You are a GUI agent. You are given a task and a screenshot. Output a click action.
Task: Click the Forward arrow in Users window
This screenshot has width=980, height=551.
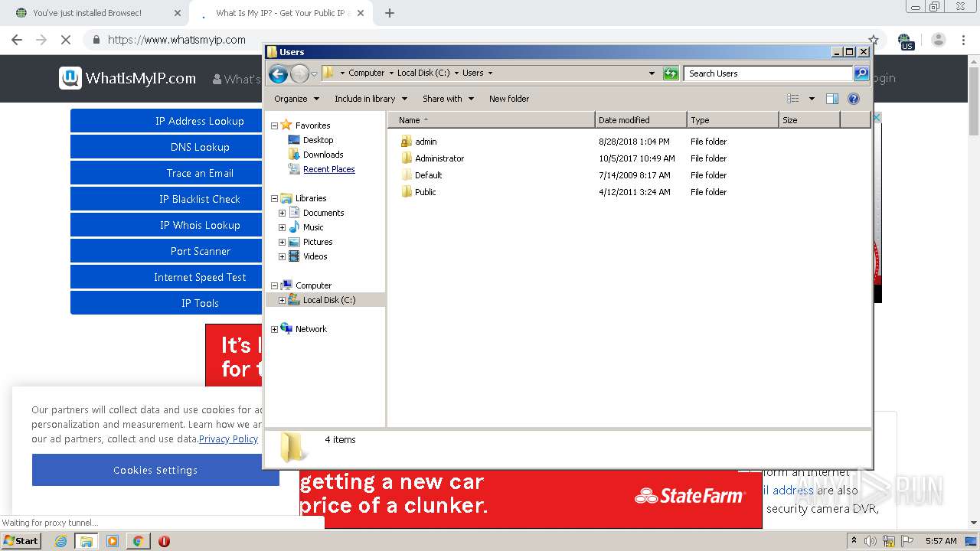coord(299,73)
